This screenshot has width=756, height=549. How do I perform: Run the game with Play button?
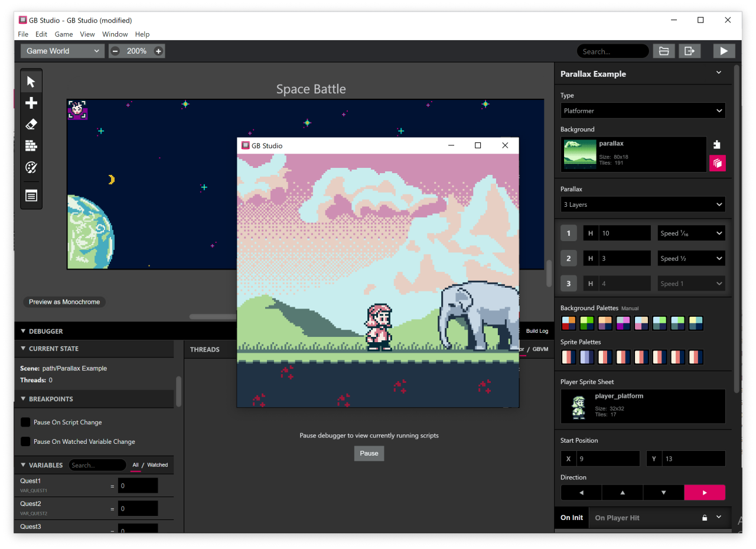tap(724, 51)
